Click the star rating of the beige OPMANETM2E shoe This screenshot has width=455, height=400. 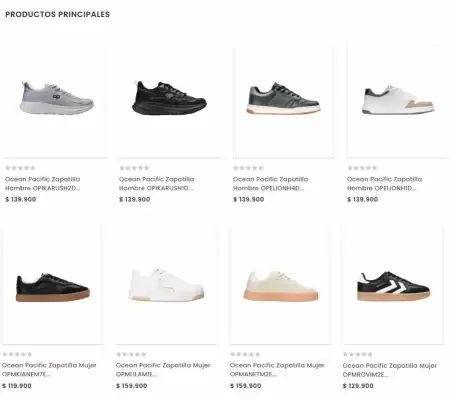pyautogui.click(x=245, y=354)
